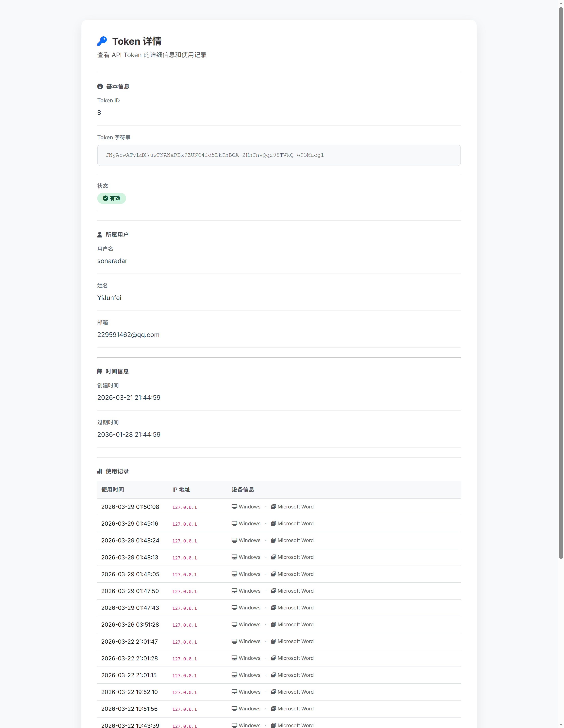Click the Word icon on the 2026-03-26 row
This screenshot has width=564, height=728.
coord(273,624)
